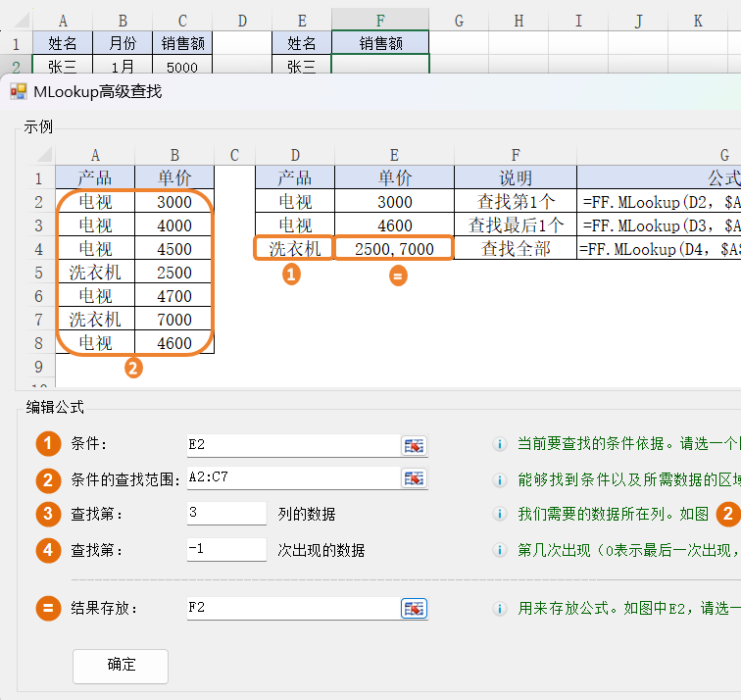Select worksheet cell C1 labeled 销售额
741x700 pixels.
click(182, 43)
